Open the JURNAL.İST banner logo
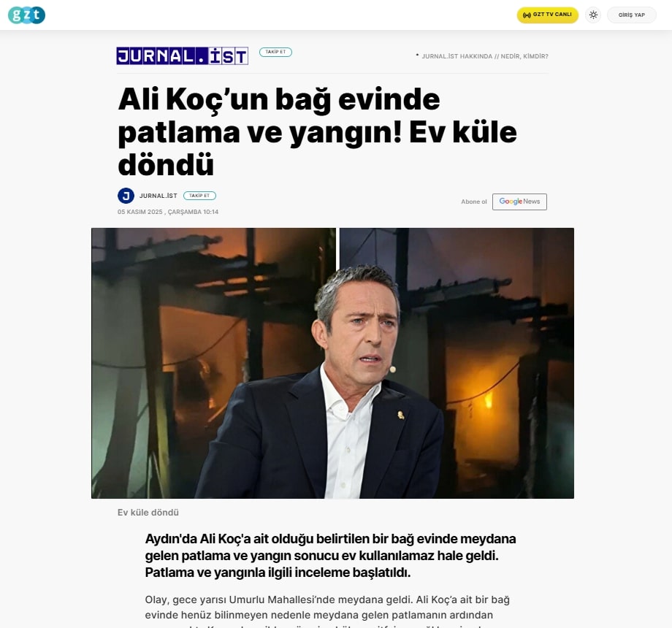The width and height of the screenshot is (672, 628). (x=182, y=55)
